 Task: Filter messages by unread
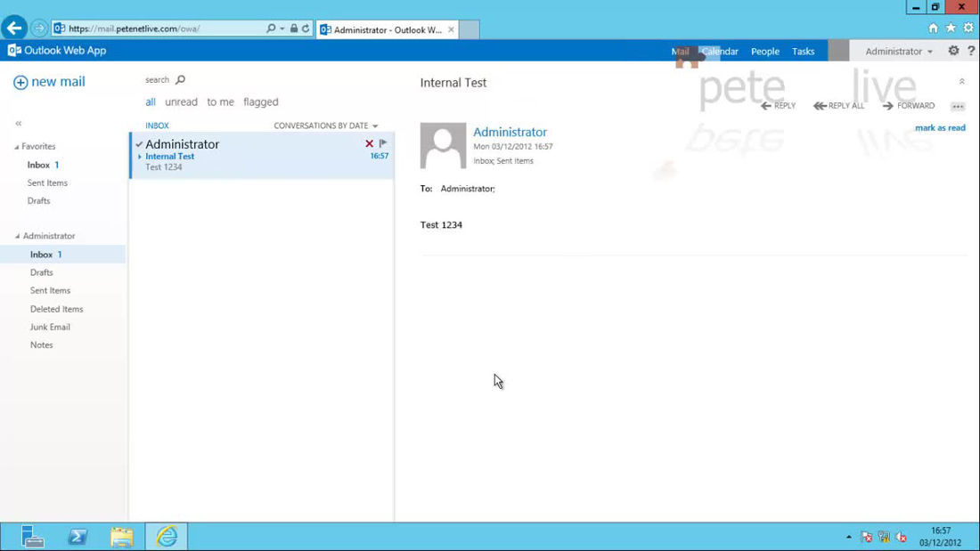click(181, 101)
